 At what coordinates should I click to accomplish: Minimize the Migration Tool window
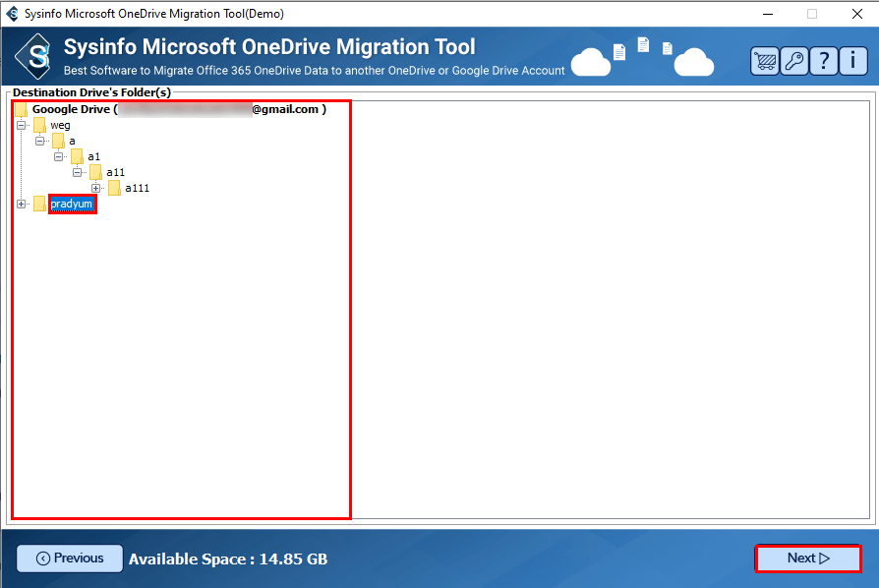point(768,14)
